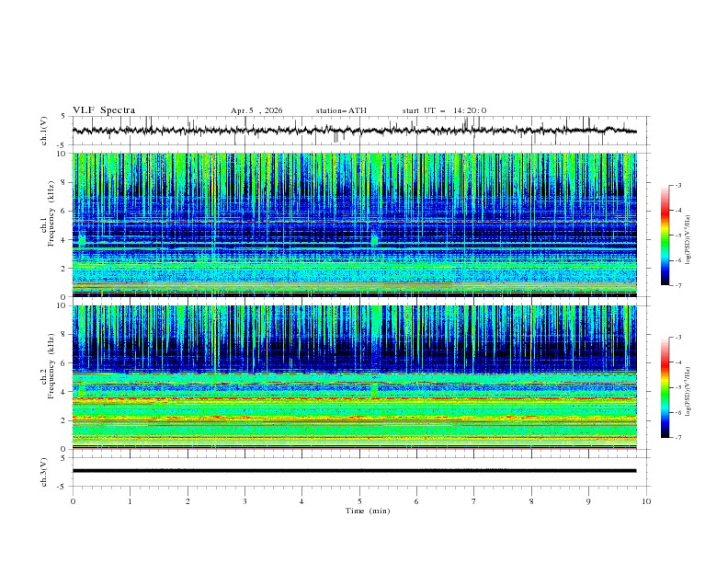Click the ch.1 "Frequency (kHz)" axis label
This screenshot has width=728, height=563.
[51, 213]
